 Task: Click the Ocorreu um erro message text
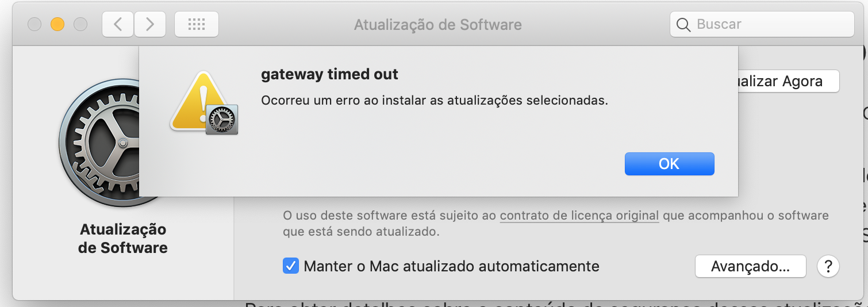(x=434, y=100)
